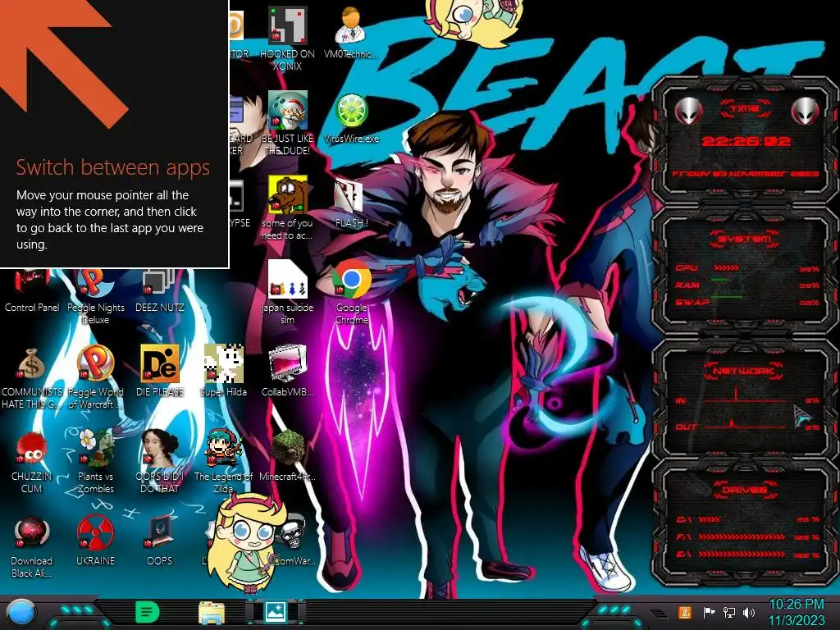
Task: Open the money bag COMMUNISTS HATE THIS G... icon
Action: pos(32,377)
